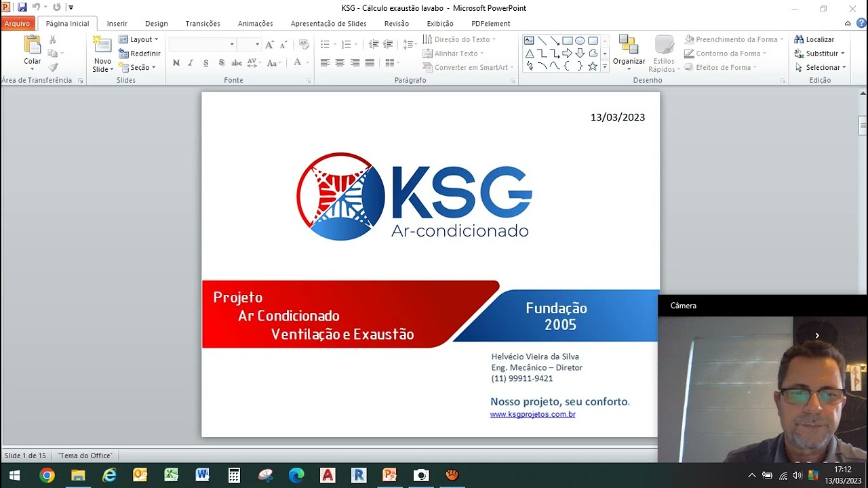
Task: Decrease the list indent level
Action: click(x=374, y=45)
